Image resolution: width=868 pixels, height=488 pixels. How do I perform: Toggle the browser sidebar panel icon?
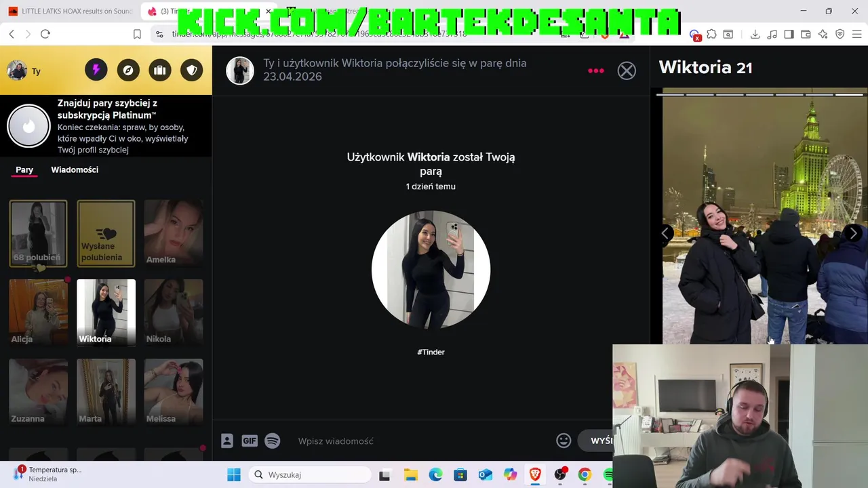(789, 34)
